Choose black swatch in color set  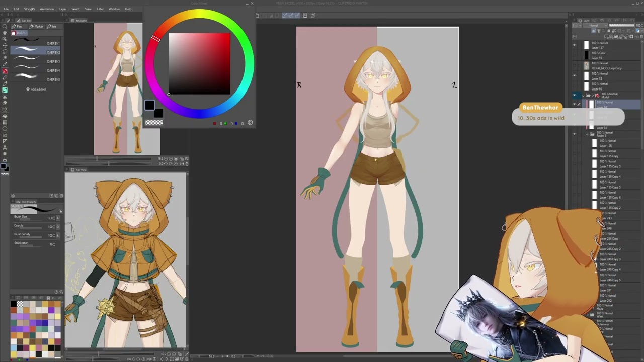tap(14, 304)
